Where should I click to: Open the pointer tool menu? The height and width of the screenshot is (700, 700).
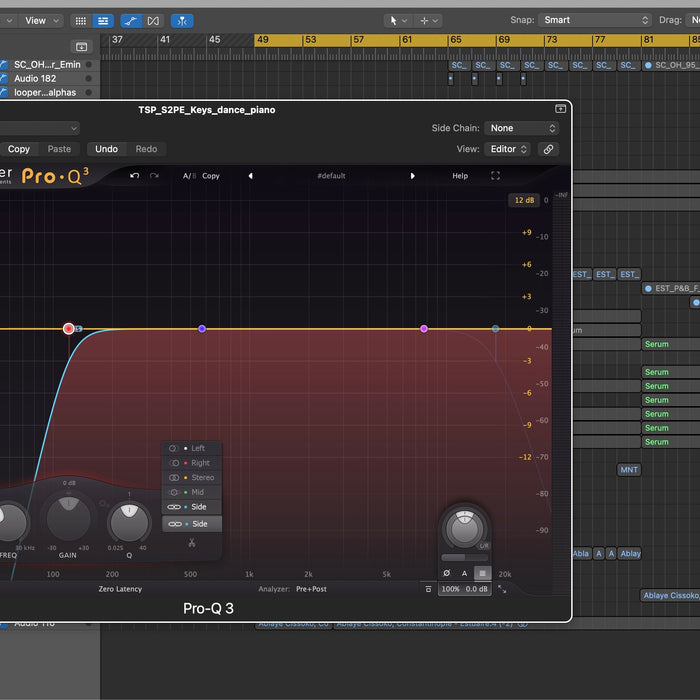point(398,21)
